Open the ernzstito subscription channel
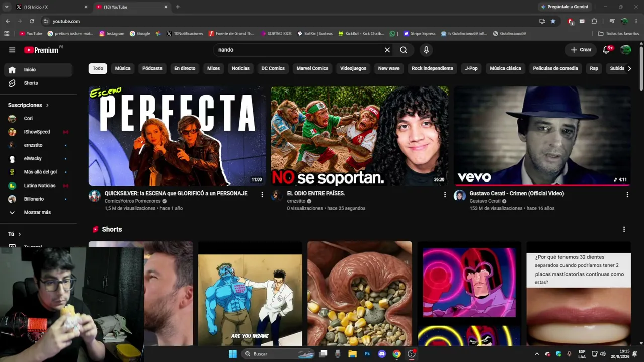644x362 pixels. pos(38,145)
